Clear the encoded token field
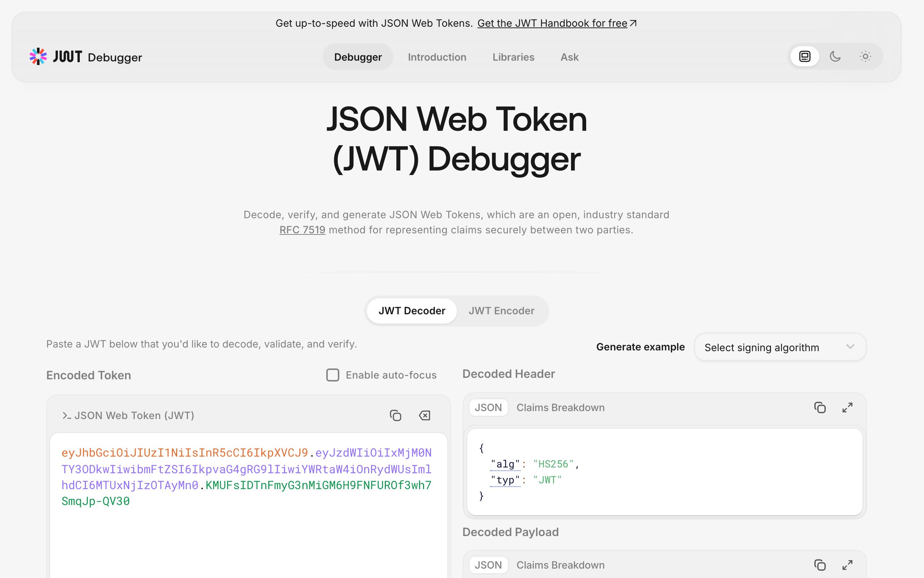 coord(424,415)
